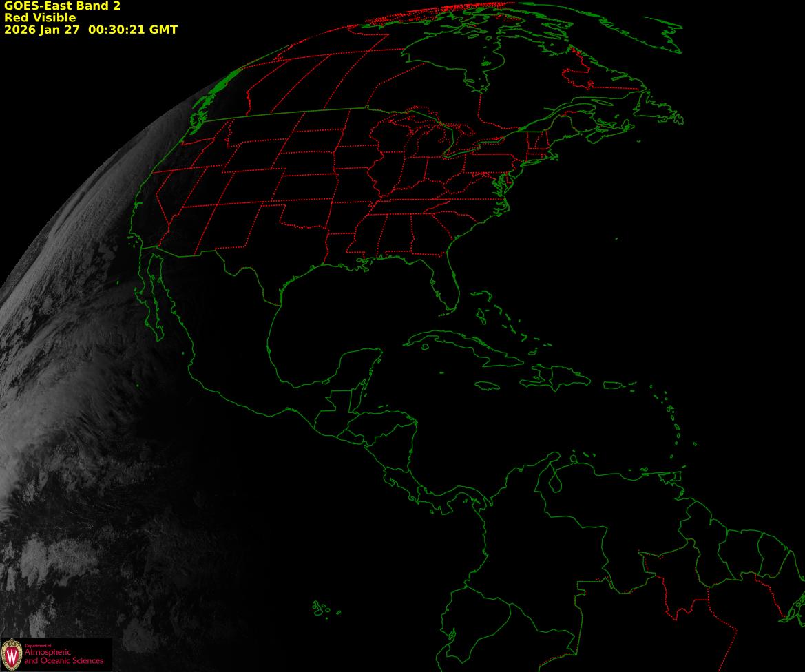Screen dimensions: 805x672
Task: Click the "Red Visible" label
Action: (40, 18)
